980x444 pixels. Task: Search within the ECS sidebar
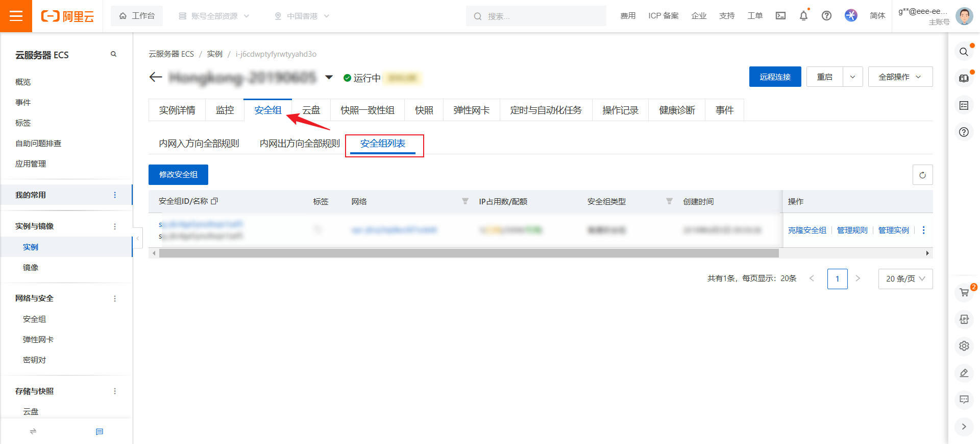(113, 54)
